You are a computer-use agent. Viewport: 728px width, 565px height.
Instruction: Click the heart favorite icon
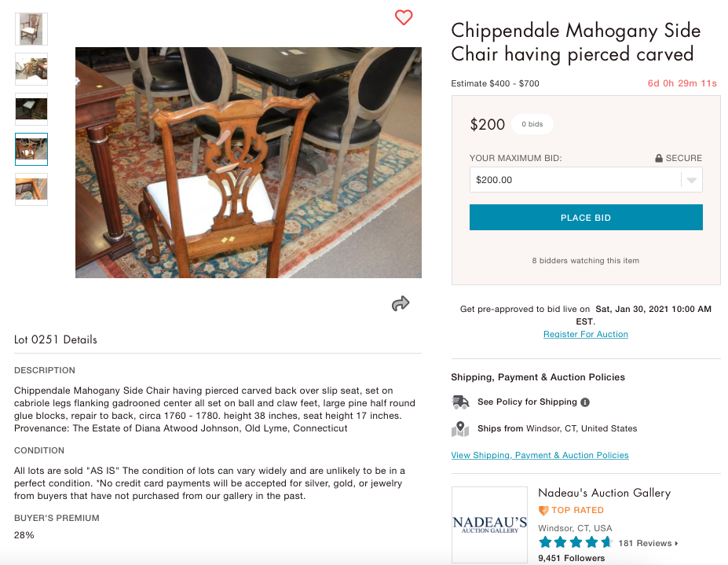click(x=404, y=17)
